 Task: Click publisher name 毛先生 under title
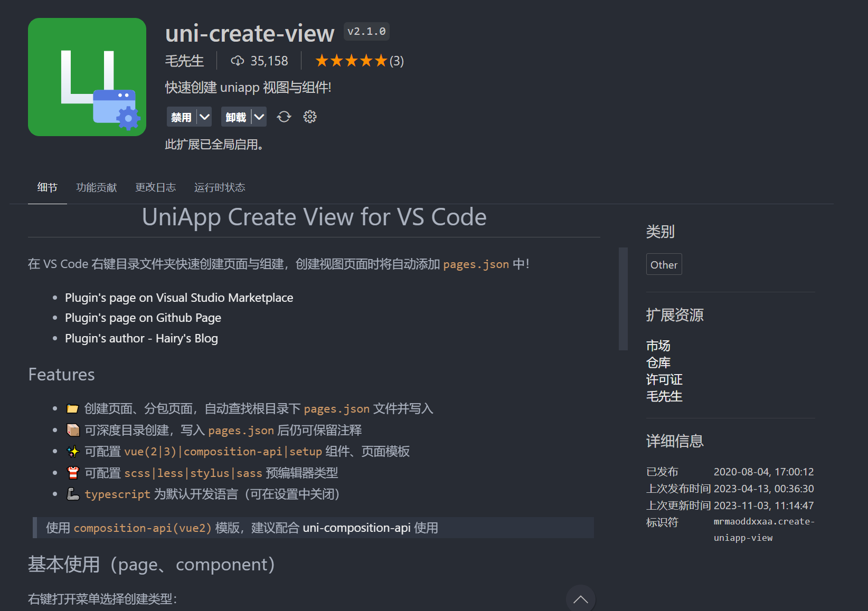click(x=185, y=61)
